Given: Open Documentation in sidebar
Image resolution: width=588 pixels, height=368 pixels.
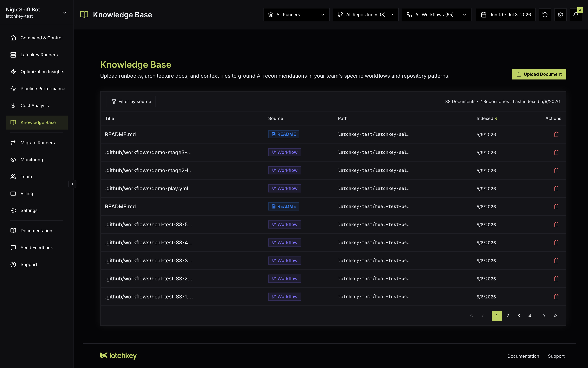Looking at the screenshot, I should point(37,231).
